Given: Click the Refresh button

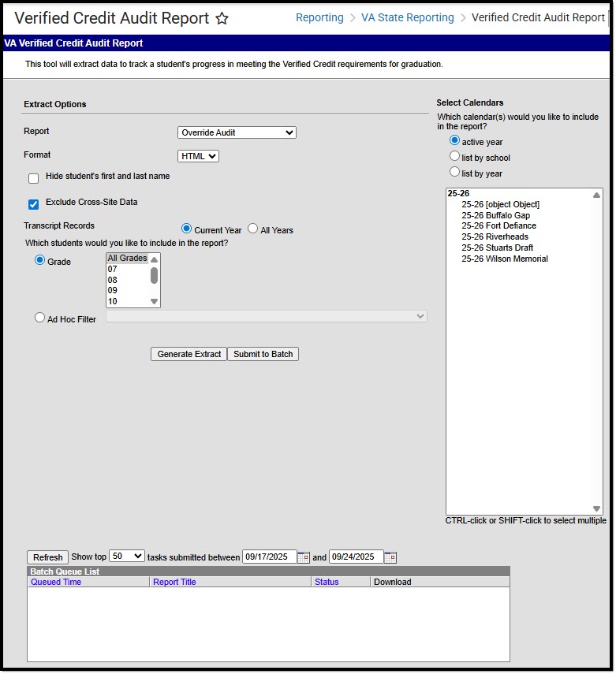Looking at the screenshot, I should 48,557.
